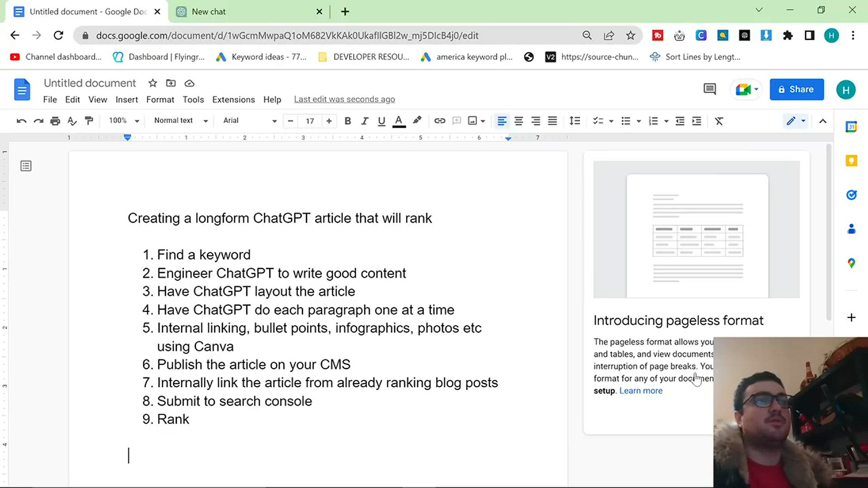
Task: Decrease indent of the paragraph
Action: [x=679, y=121]
